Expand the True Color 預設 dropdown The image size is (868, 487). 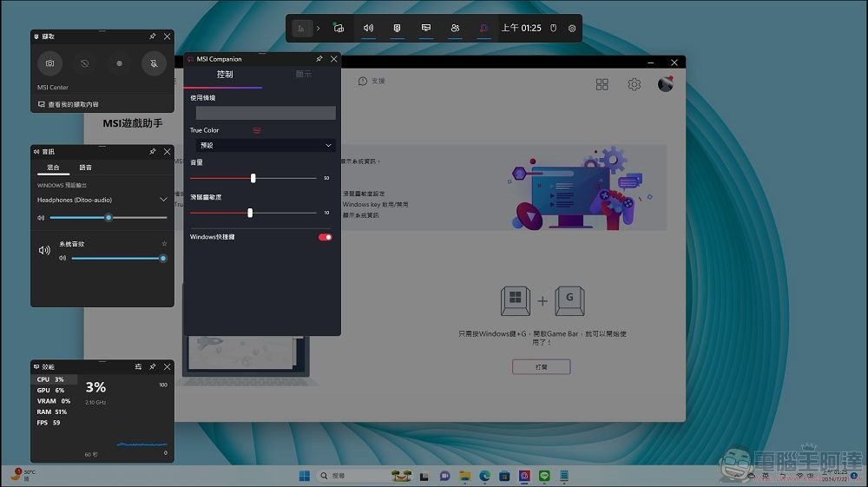[x=266, y=145]
